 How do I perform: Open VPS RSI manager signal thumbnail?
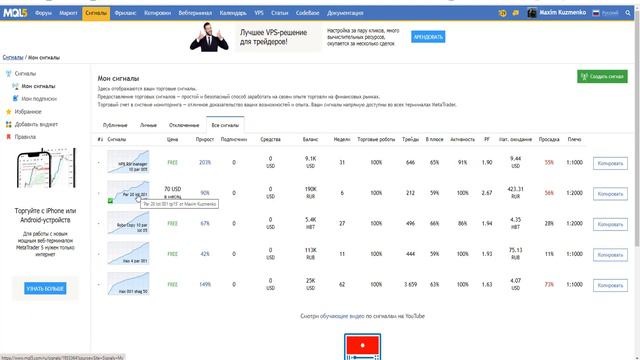[x=128, y=162]
